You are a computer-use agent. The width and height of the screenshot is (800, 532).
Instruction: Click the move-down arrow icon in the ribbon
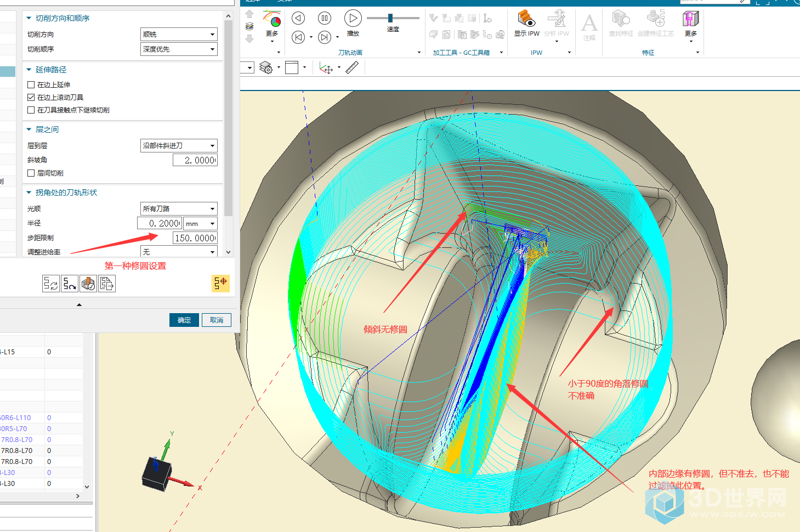249,39
